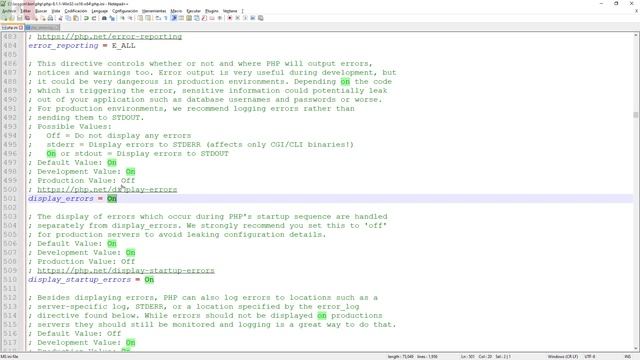Open the Ventana menu

230,11
